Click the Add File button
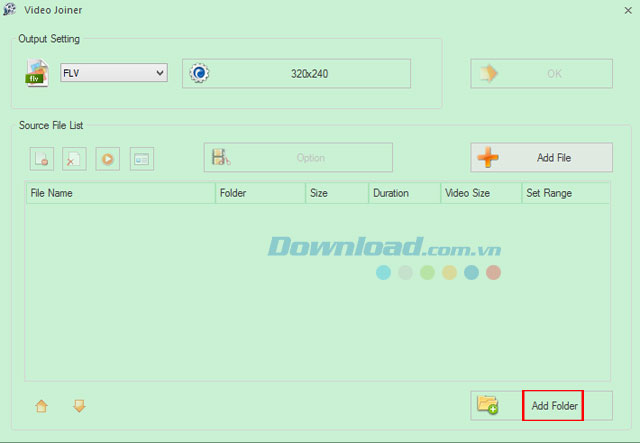Screen dimensions: 640x443 [541, 158]
